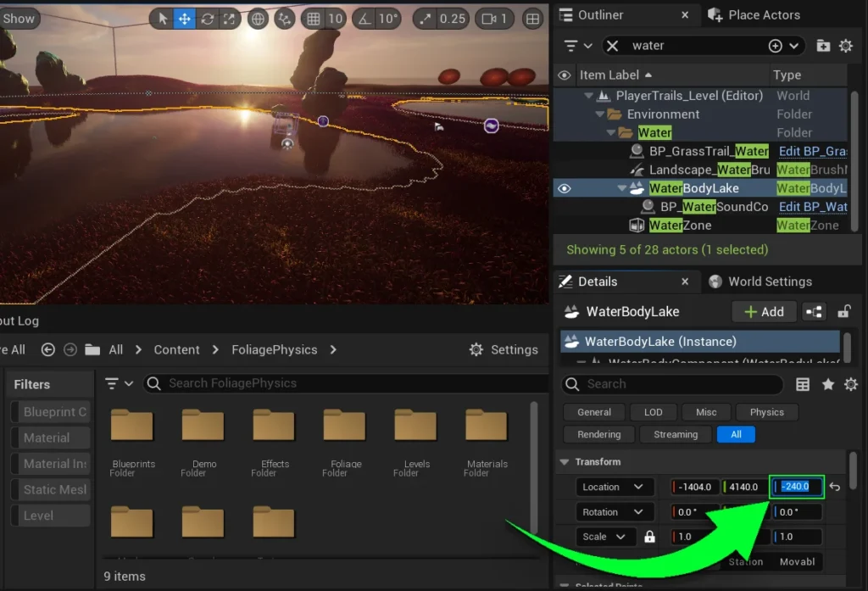Show favorites with the star icon in Details

click(828, 384)
